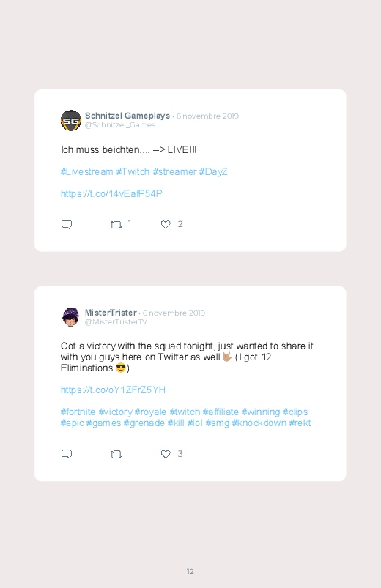381x588 pixels.
Task: Click the #Livestream hashtag
Action: 86,172
